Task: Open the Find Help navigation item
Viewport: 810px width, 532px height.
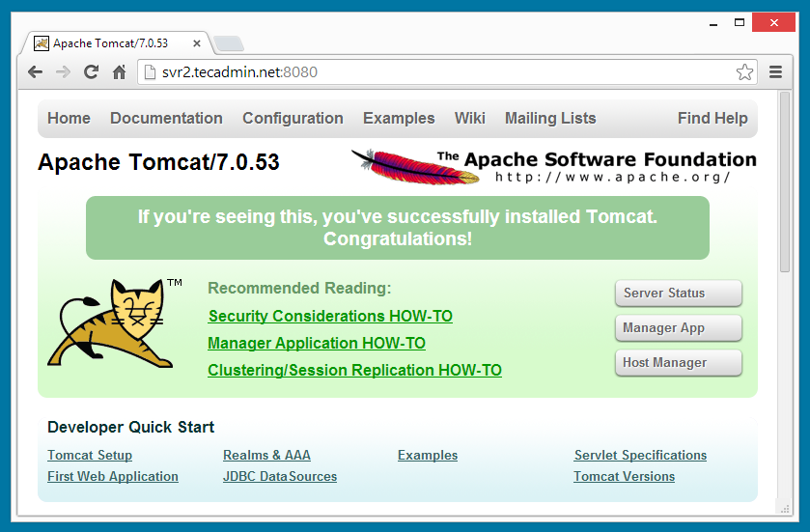Action: coord(712,119)
